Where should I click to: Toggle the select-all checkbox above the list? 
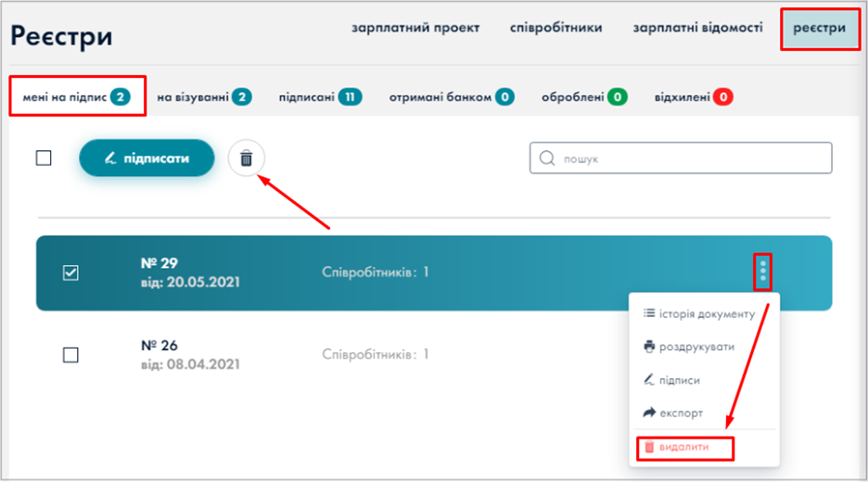pyautogui.click(x=44, y=158)
